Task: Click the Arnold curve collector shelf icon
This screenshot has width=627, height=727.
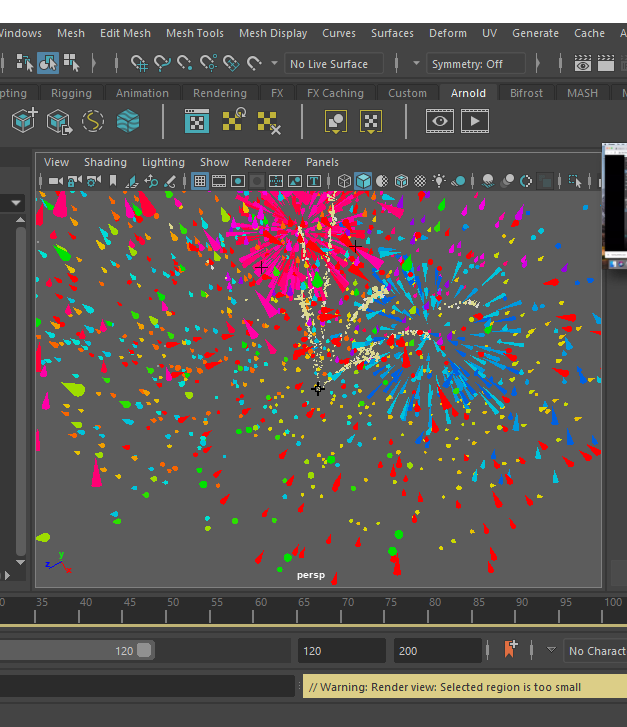Action: click(x=93, y=122)
